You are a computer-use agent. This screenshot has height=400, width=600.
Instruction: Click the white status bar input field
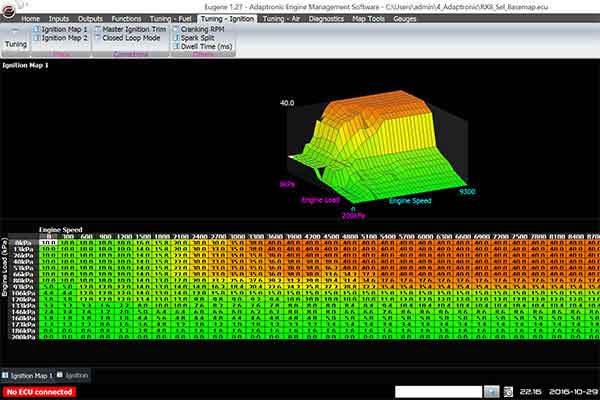click(439, 392)
